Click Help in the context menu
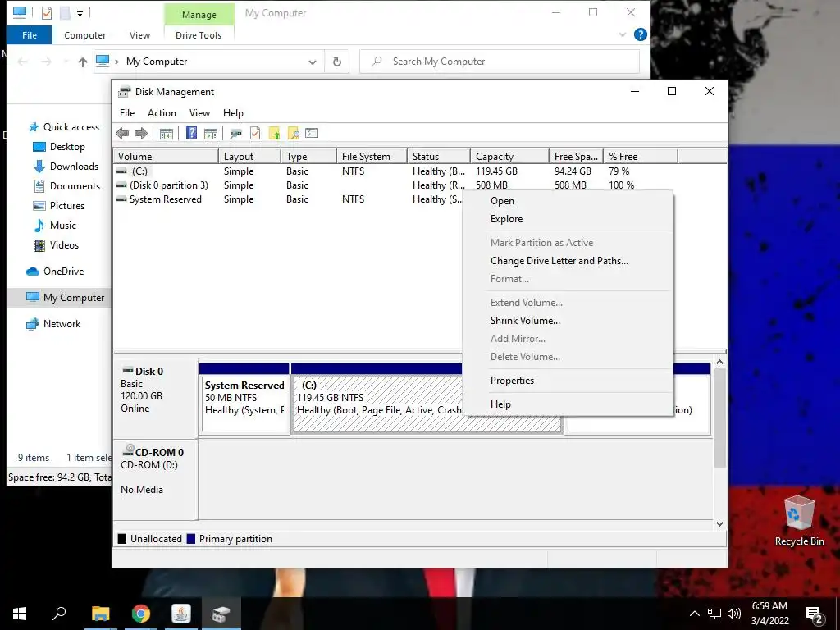Viewport: 840px width, 630px height. [x=568, y=404]
